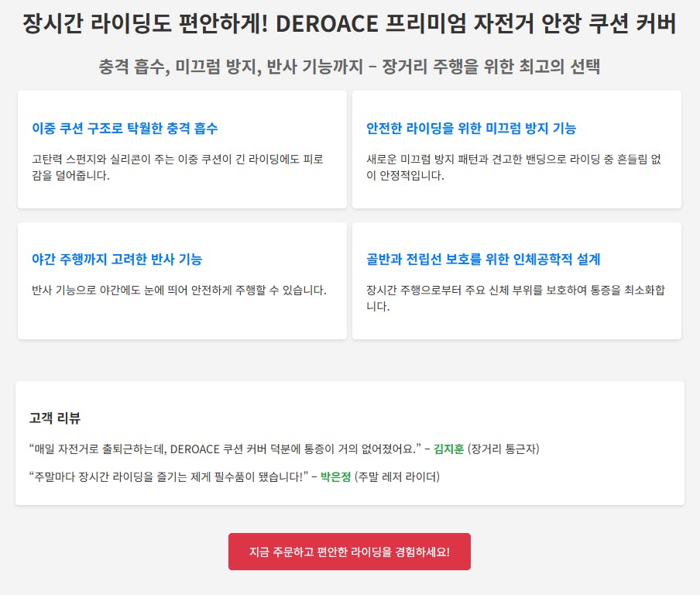Screen dimensions: 700x595
Task: Select the heading '야간 주행까지 고려한 반사 기능'
Action: pyautogui.click(x=116, y=259)
